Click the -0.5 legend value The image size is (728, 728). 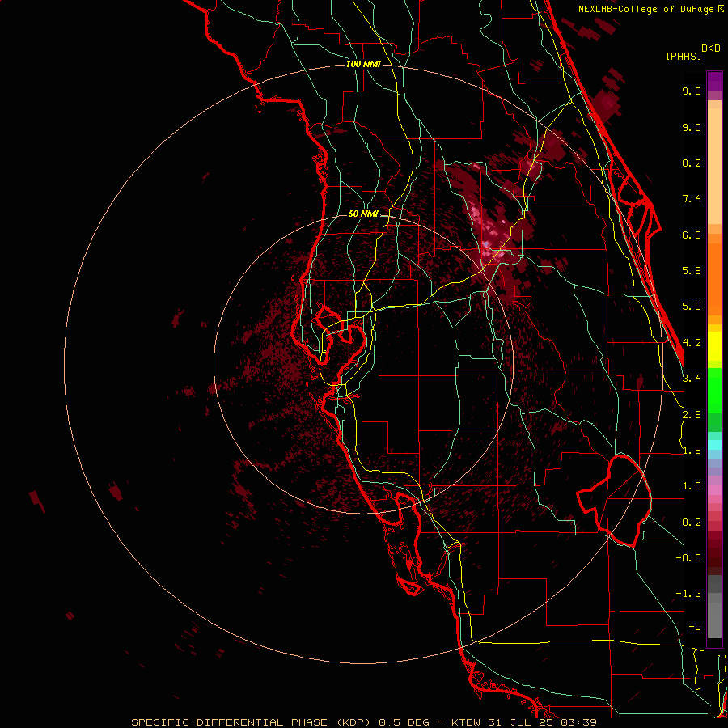pyautogui.click(x=688, y=557)
